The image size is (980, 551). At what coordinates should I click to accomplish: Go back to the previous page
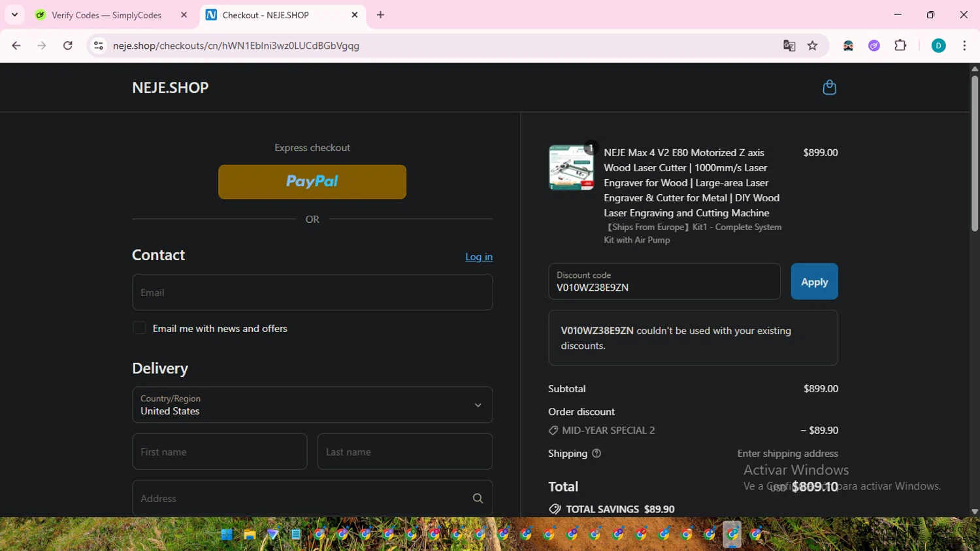[16, 46]
